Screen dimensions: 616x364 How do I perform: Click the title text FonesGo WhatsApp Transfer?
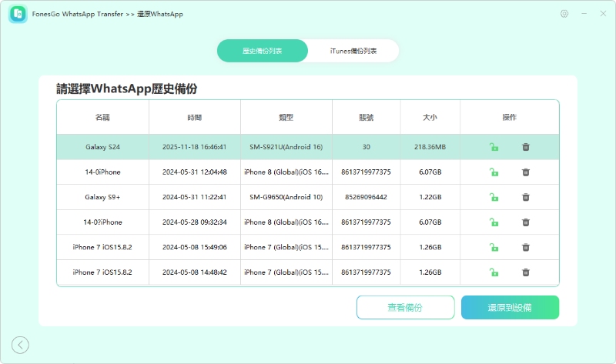point(78,14)
